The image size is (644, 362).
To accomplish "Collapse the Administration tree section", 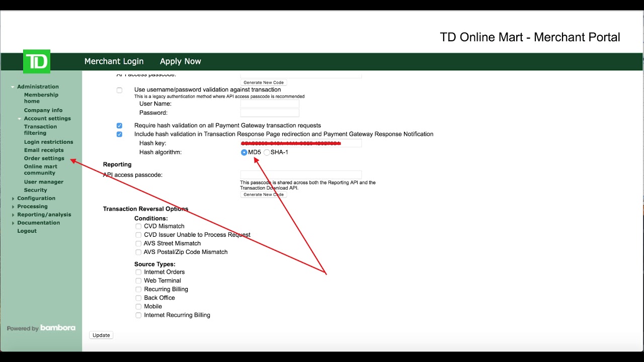I will click(13, 87).
